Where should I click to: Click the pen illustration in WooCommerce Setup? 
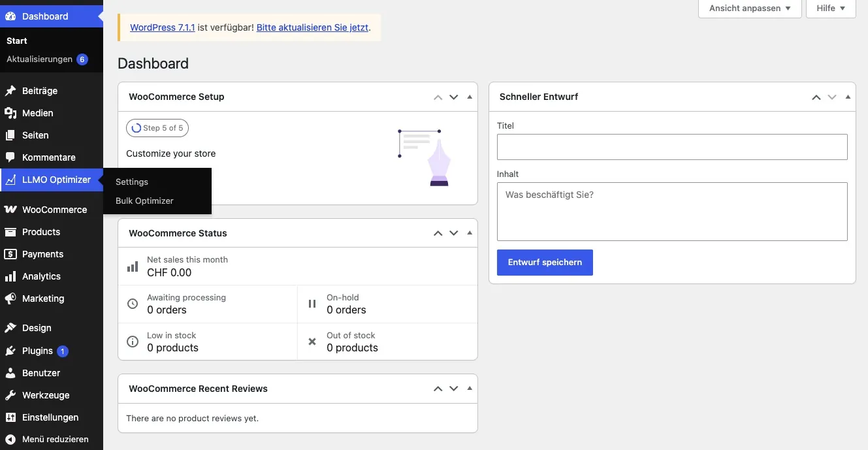426,157
